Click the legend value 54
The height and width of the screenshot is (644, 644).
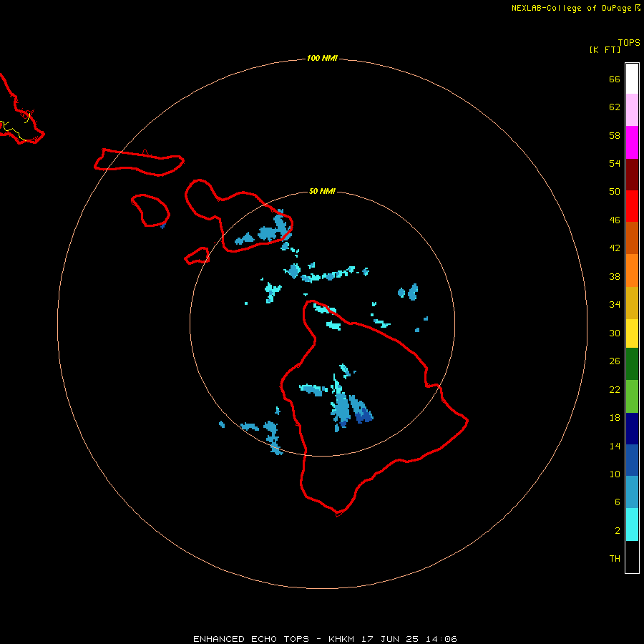click(x=615, y=163)
